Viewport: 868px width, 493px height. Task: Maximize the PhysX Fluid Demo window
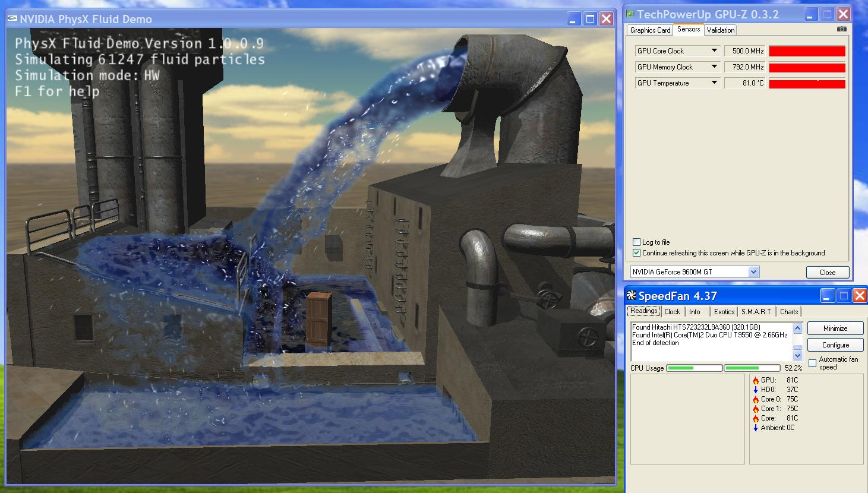[590, 19]
